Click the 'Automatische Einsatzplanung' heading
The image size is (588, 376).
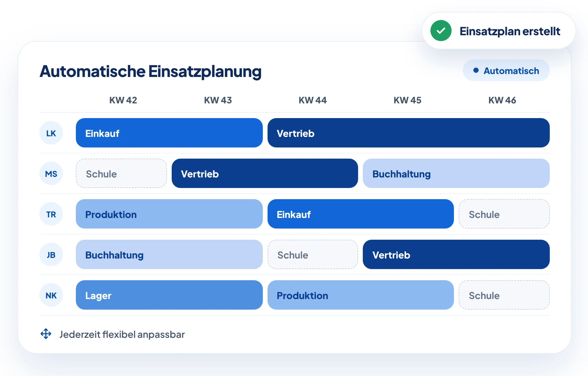pos(151,72)
